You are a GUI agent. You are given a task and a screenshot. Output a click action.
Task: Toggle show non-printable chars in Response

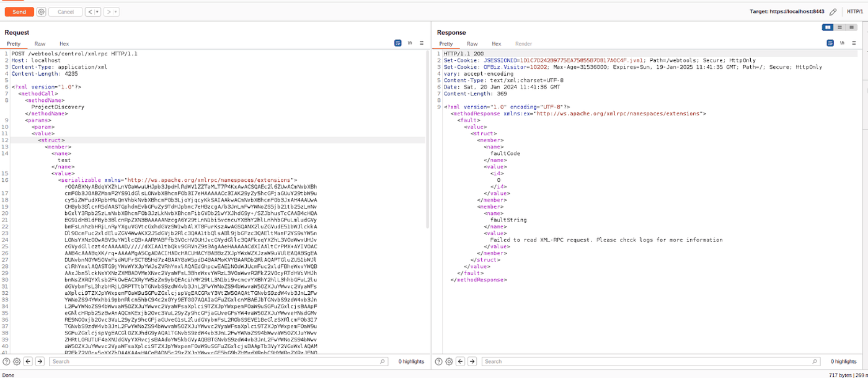(x=842, y=43)
